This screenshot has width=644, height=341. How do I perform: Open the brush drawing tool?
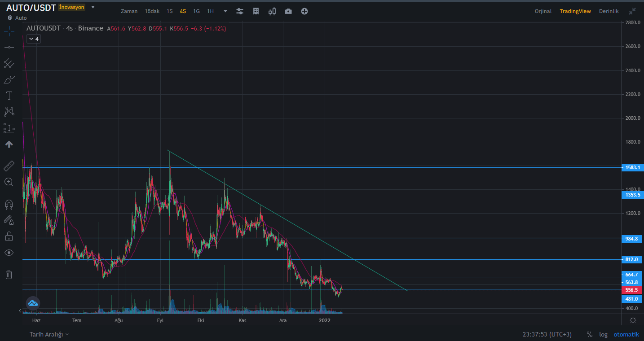(9, 80)
